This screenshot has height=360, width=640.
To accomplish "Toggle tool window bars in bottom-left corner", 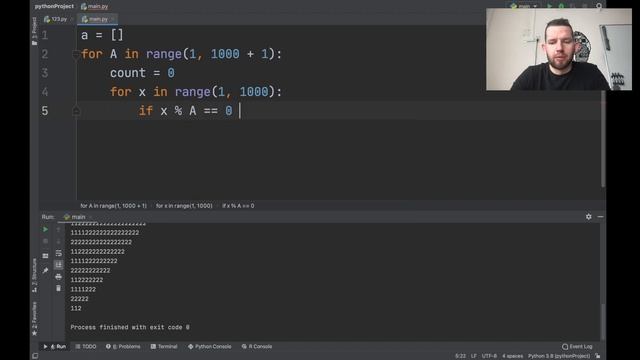I will point(35,356).
